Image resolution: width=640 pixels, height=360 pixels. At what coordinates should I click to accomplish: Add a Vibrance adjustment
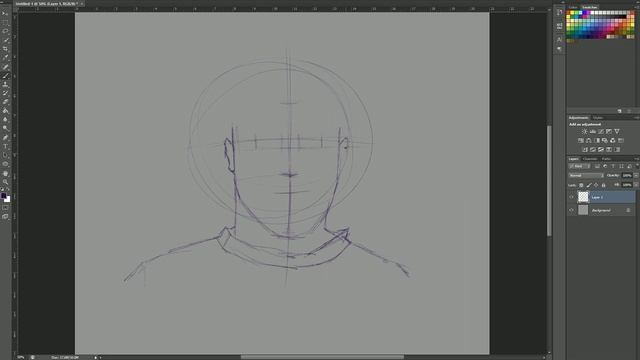[617, 131]
